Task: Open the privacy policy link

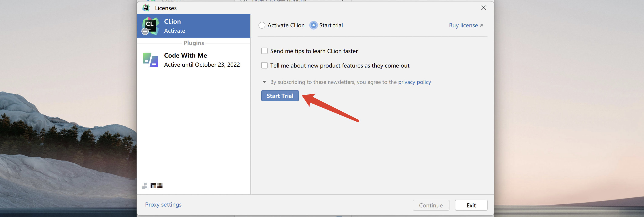Action: click(x=414, y=82)
